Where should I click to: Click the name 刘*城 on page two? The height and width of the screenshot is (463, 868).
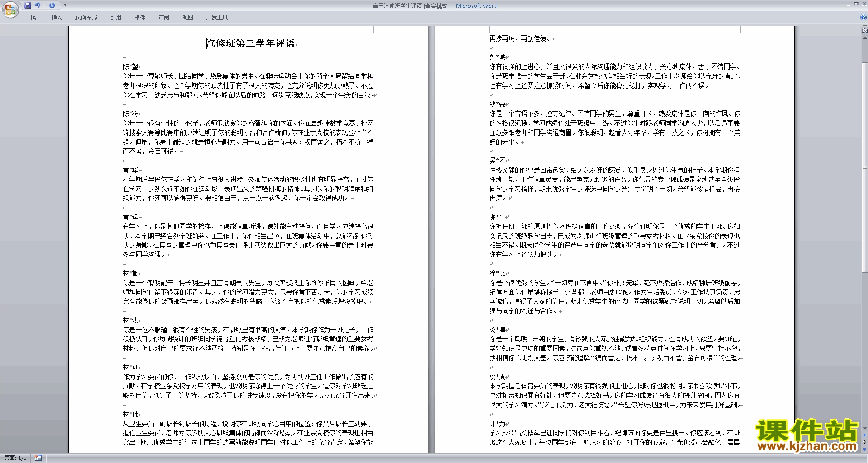(497, 57)
